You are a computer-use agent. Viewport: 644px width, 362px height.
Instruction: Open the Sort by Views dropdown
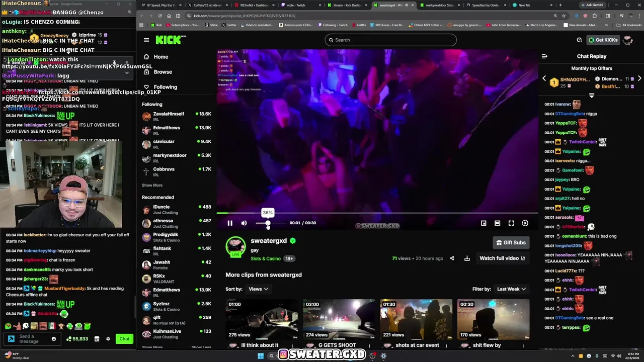(x=258, y=289)
